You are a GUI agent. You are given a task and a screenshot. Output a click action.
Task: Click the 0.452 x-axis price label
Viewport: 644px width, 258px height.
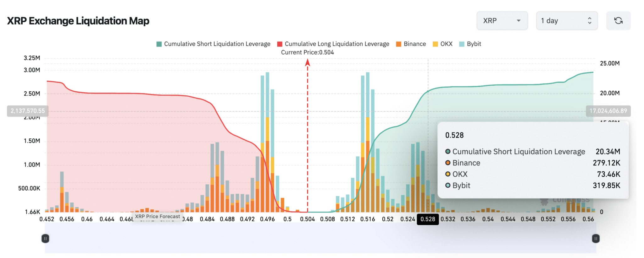(x=47, y=219)
